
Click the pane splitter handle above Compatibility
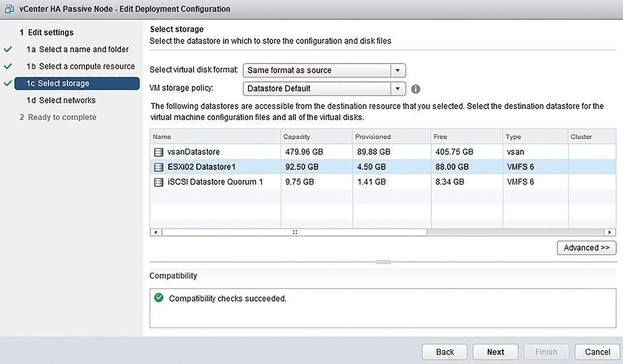pyautogui.click(x=383, y=262)
